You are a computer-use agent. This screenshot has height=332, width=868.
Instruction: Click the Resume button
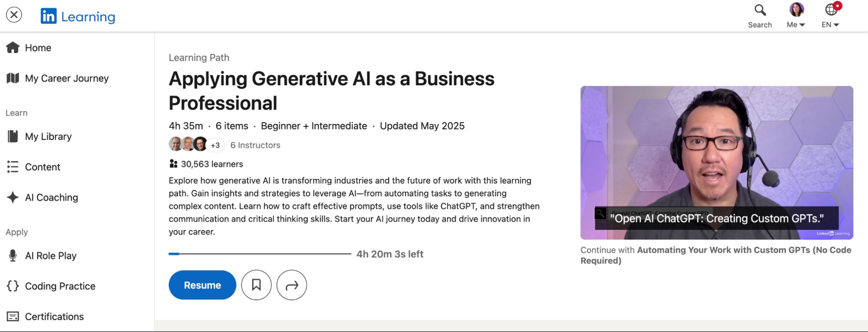coord(202,285)
